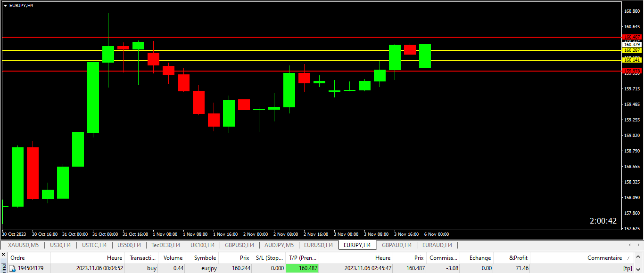Click the red 159.978 price label
The width and height of the screenshot is (644, 273).
click(x=632, y=71)
